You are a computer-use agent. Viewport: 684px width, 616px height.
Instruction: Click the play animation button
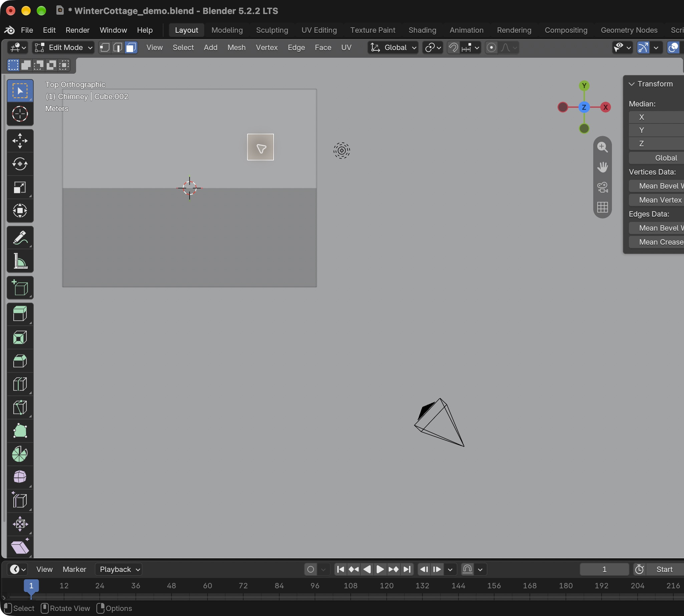point(380,570)
